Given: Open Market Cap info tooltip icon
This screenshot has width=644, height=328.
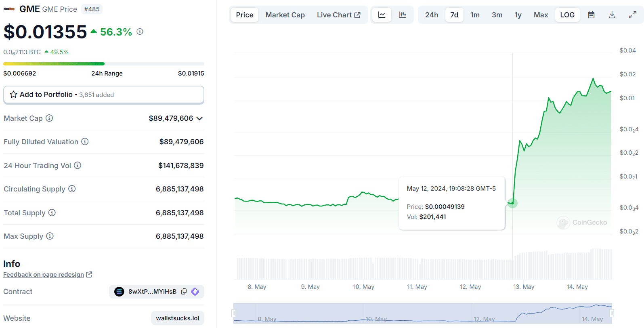Looking at the screenshot, I should (49, 118).
